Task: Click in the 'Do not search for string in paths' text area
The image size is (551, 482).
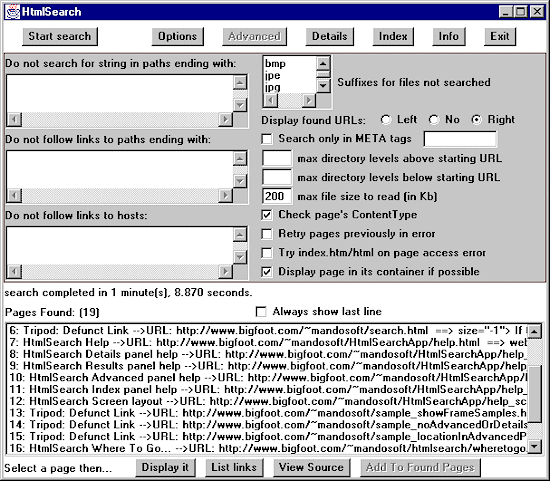Action: pyautogui.click(x=120, y=94)
